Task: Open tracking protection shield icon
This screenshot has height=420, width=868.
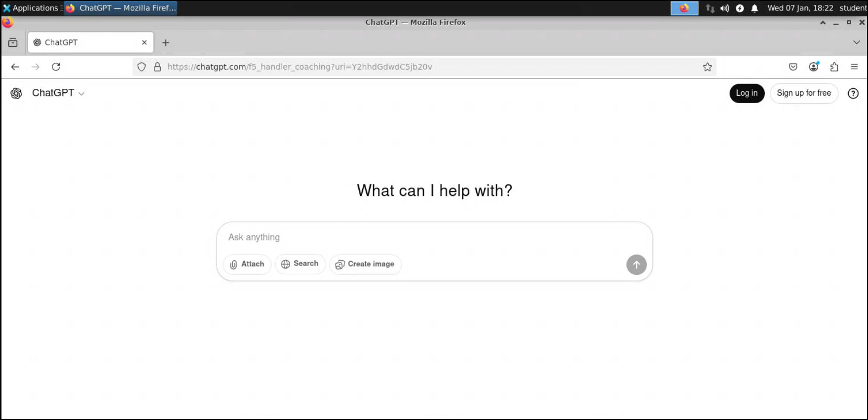Action: tap(142, 67)
